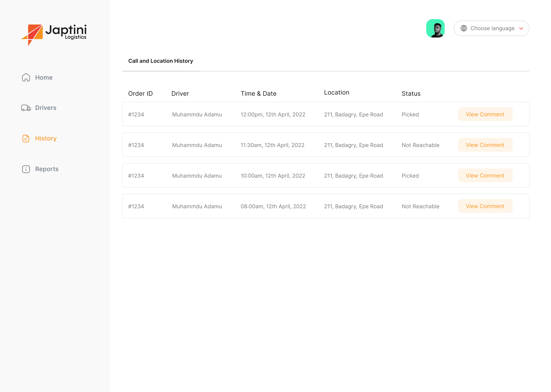
Task: Click the History document icon
Action: 26,139
